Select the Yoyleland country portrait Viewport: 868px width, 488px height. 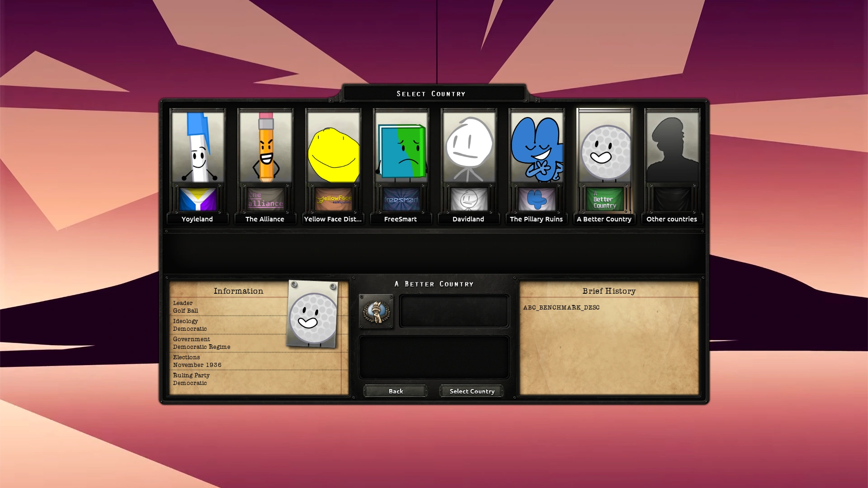[198, 147]
